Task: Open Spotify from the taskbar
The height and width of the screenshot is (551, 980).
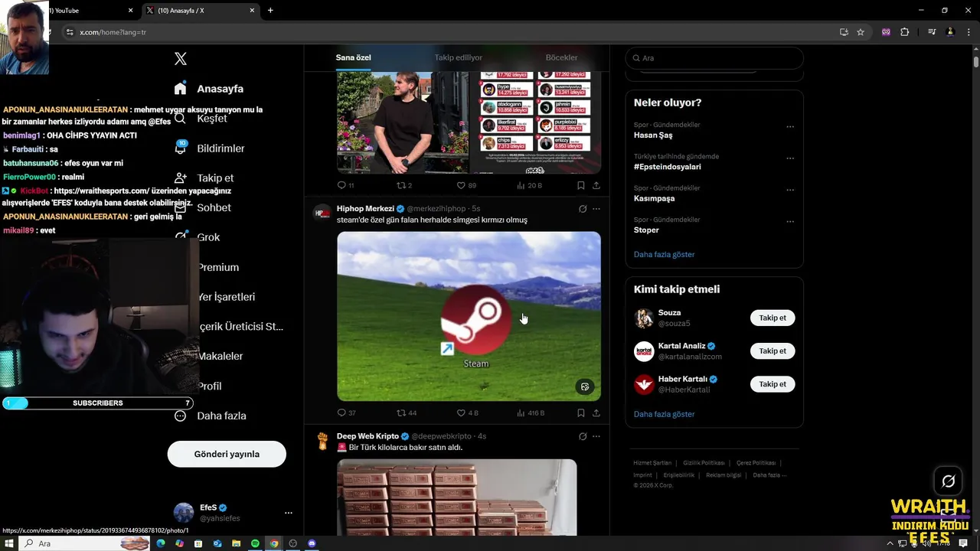Action: pos(255,543)
